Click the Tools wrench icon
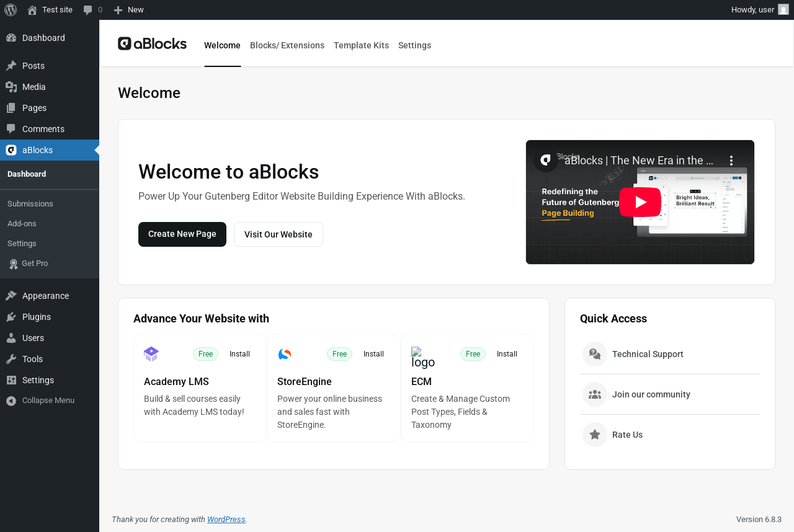The height and width of the screenshot is (532, 794). click(11, 359)
